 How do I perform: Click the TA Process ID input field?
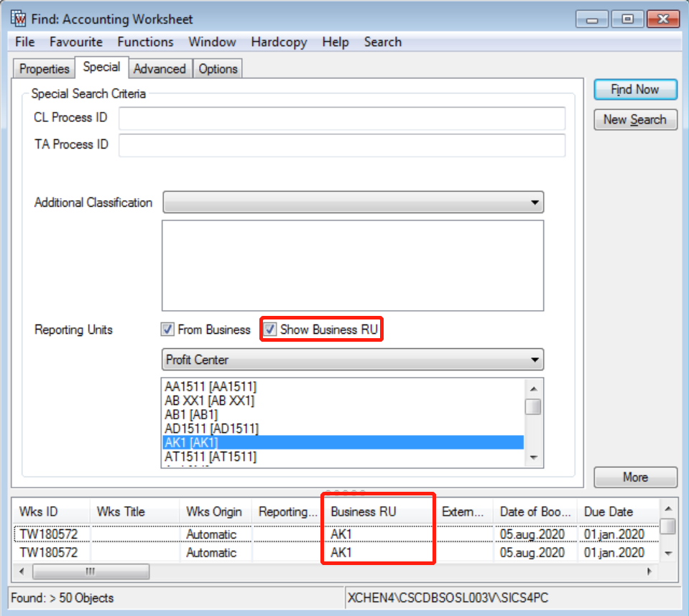341,145
